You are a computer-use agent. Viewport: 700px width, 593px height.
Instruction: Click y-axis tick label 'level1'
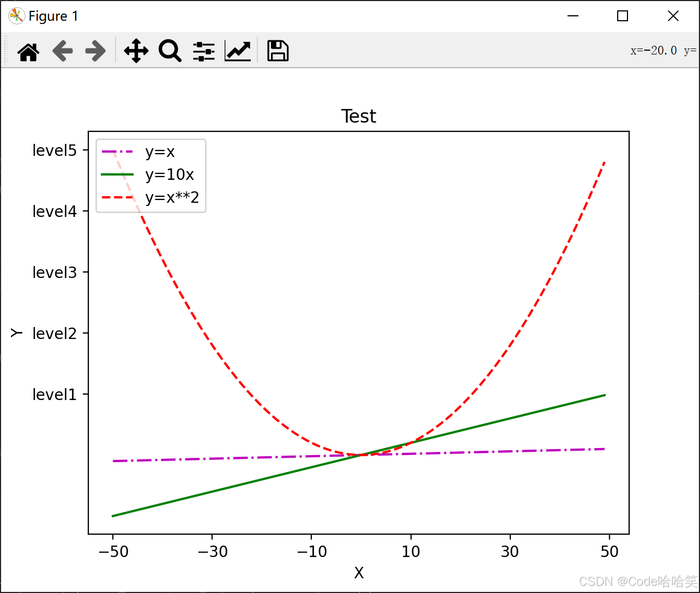coord(55,395)
